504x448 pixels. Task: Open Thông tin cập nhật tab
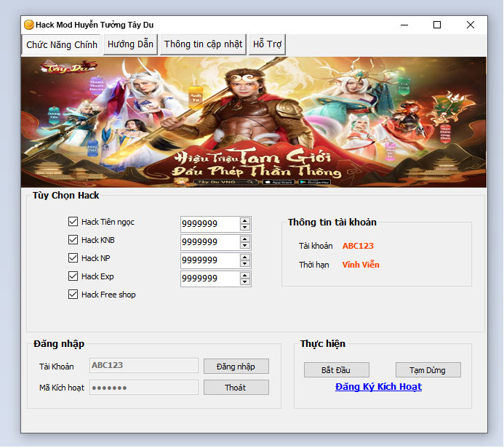(203, 44)
